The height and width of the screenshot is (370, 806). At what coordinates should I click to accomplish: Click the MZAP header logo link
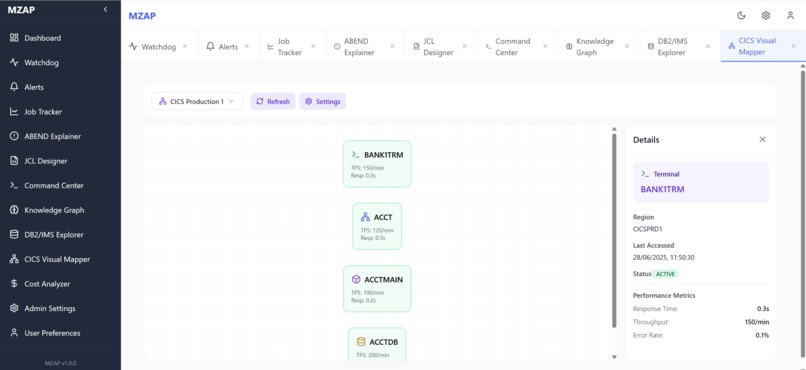[142, 15]
